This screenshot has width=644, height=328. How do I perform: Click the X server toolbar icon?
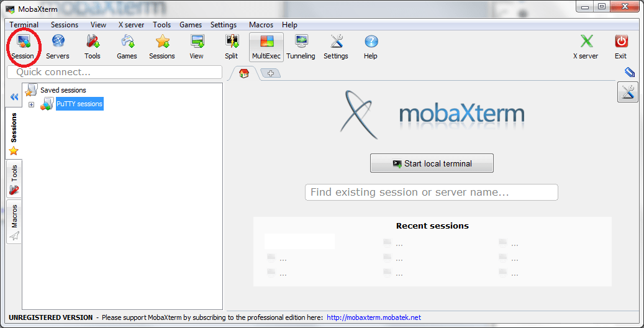(x=586, y=47)
